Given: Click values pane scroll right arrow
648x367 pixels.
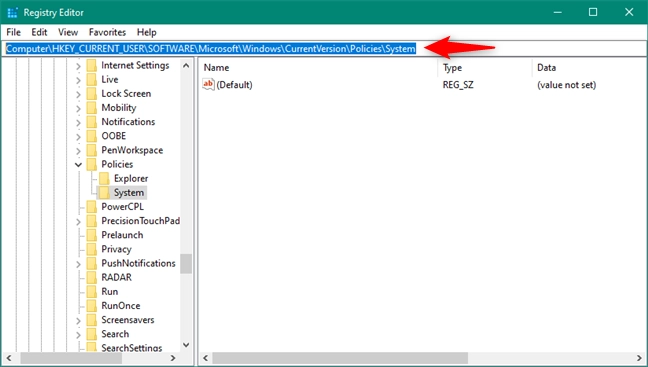Looking at the screenshot, I should (639, 358).
